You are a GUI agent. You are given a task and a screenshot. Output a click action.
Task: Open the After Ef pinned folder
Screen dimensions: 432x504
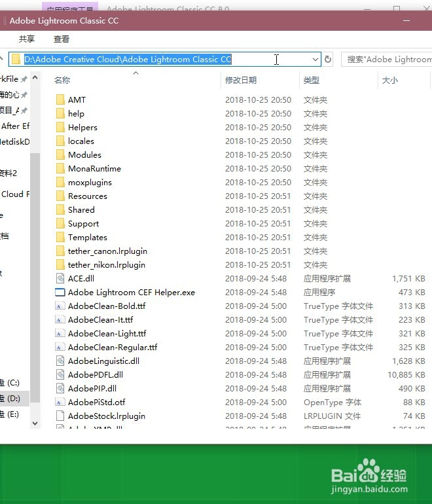click(15, 126)
